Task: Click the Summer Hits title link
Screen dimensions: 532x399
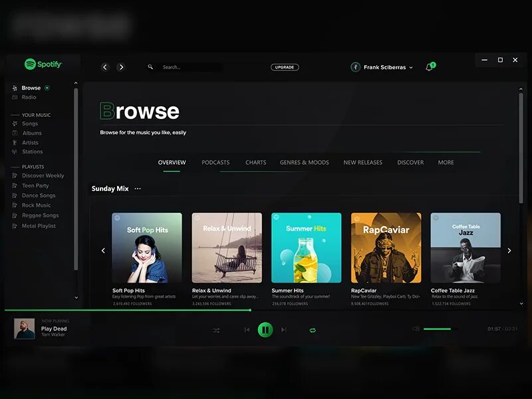Action: [288, 291]
